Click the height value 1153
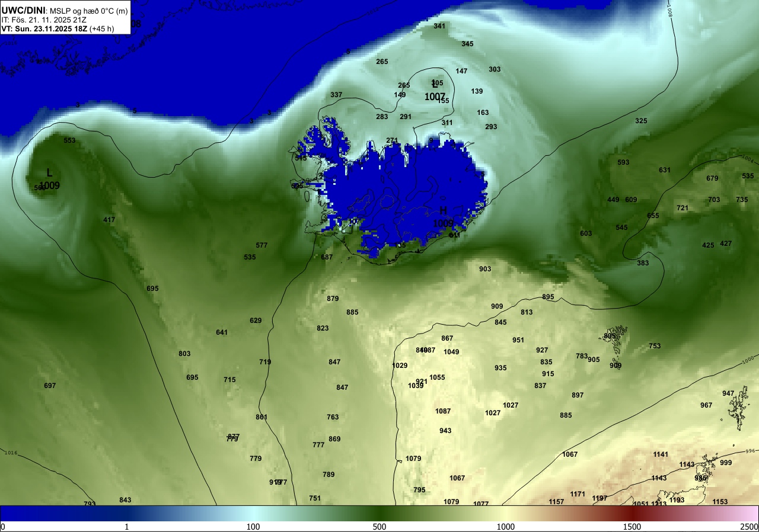 720,502
